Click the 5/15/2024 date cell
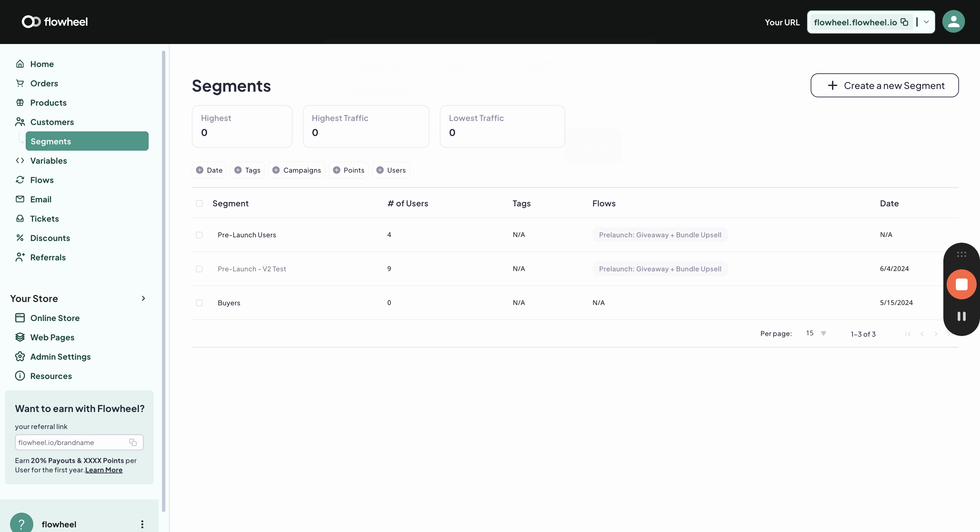 coord(896,303)
